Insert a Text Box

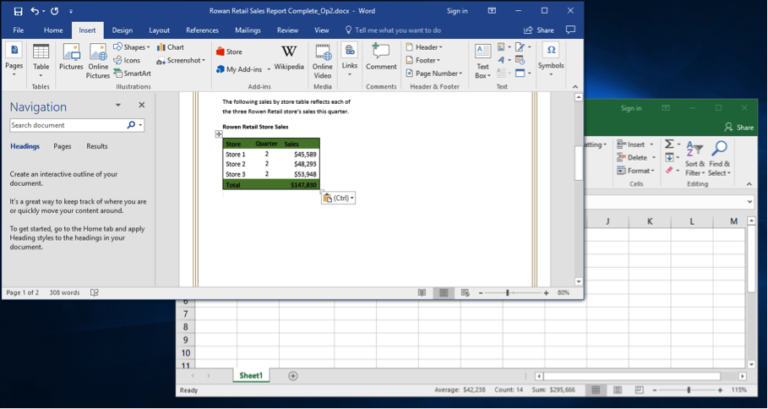coord(483,61)
